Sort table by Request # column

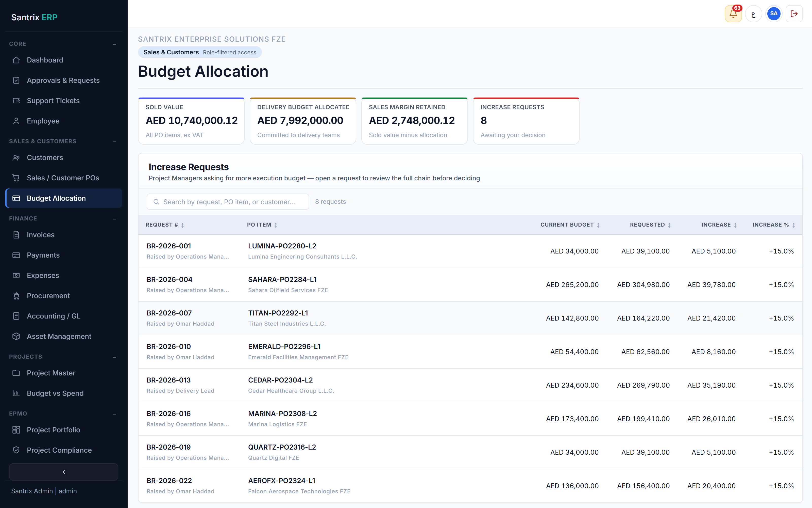165,225
